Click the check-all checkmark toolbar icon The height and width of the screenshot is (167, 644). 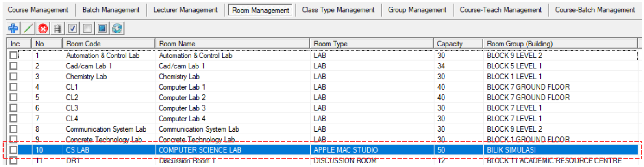coord(72,29)
